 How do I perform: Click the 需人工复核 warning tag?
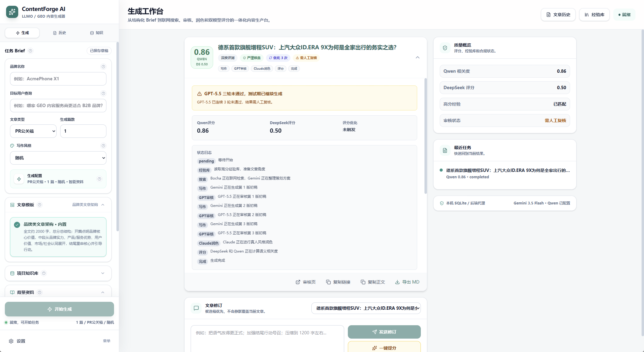coord(306,58)
